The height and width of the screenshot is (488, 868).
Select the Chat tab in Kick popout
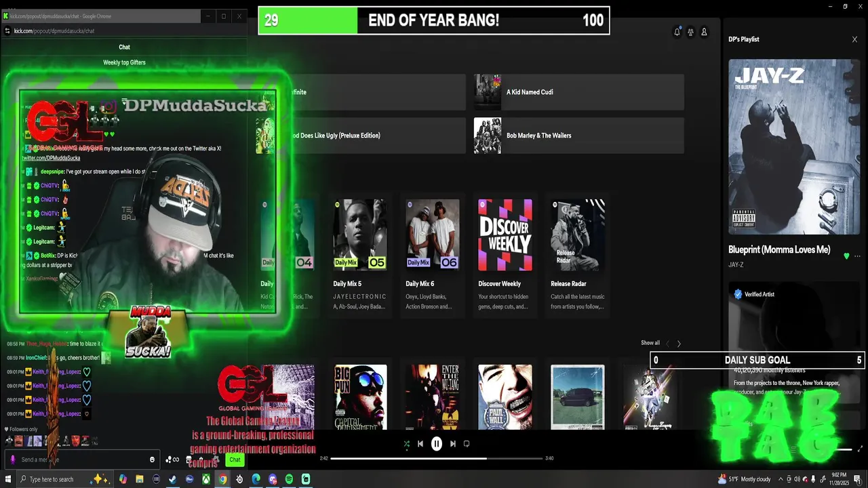pyautogui.click(x=124, y=47)
